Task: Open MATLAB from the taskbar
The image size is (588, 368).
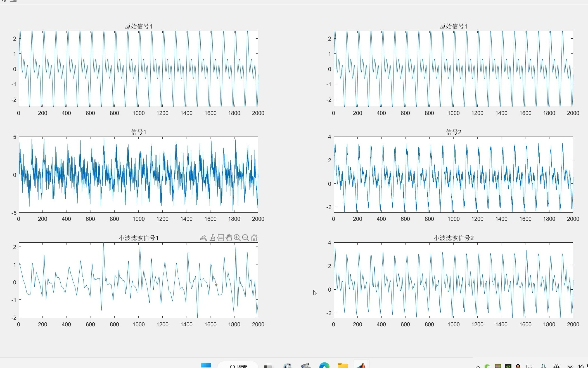Action: [x=361, y=365]
